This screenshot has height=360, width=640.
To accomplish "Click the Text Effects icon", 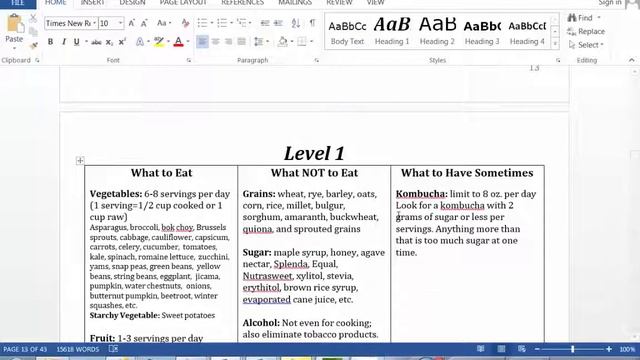I will (140, 42).
